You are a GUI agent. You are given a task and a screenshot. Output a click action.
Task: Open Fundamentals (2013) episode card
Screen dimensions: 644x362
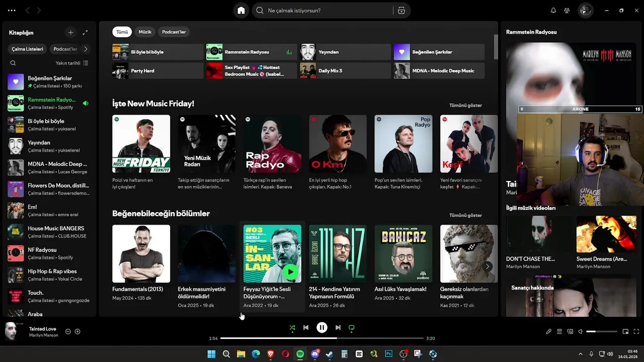pyautogui.click(x=141, y=266)
